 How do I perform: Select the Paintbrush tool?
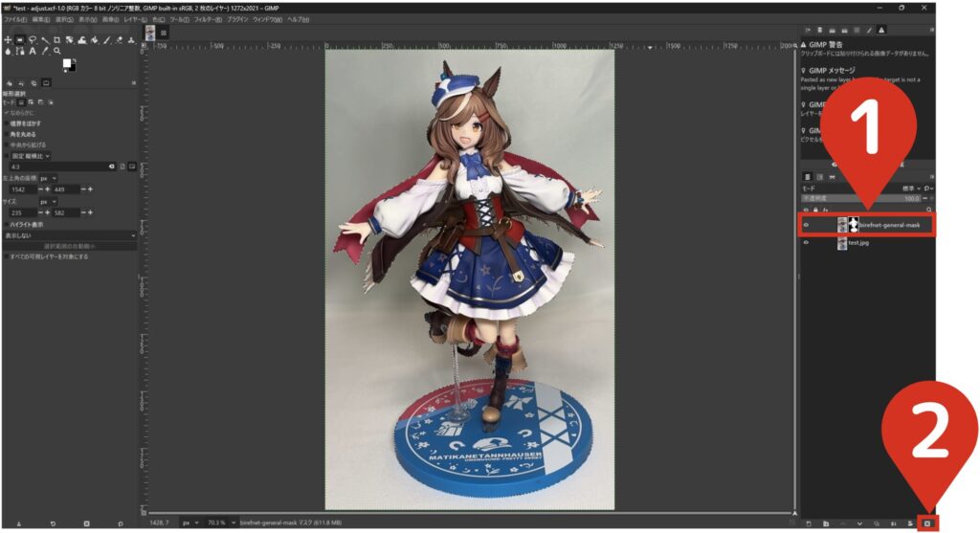(107, 39)
